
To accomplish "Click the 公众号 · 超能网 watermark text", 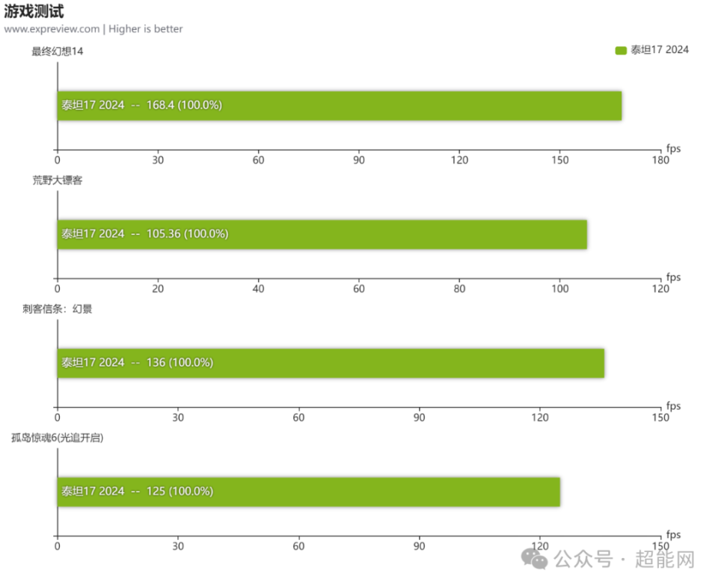I will tap(624, 559).
